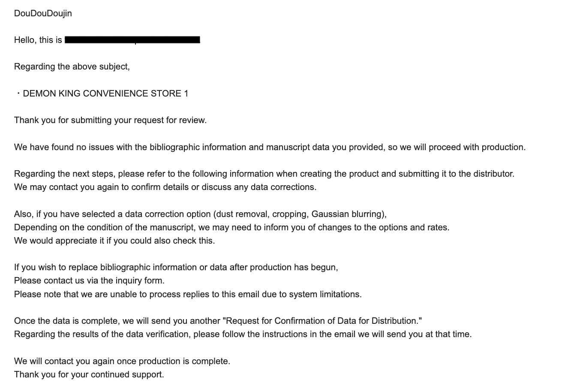Viewport: 565px width, 392px height.
Task: Click the blacked-out redacted name bar
Action: coord(132,40)
